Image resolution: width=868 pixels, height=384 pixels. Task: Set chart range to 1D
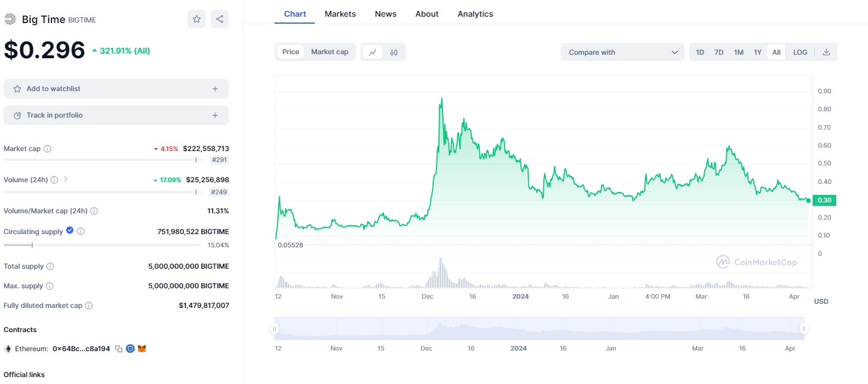(x=700, y=52)
